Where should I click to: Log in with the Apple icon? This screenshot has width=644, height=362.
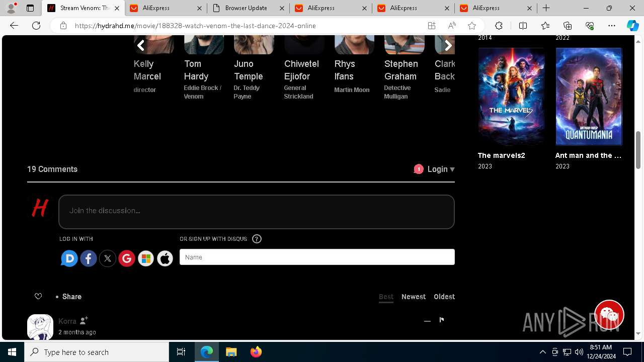pyautogui.click(x=165, y=258)
